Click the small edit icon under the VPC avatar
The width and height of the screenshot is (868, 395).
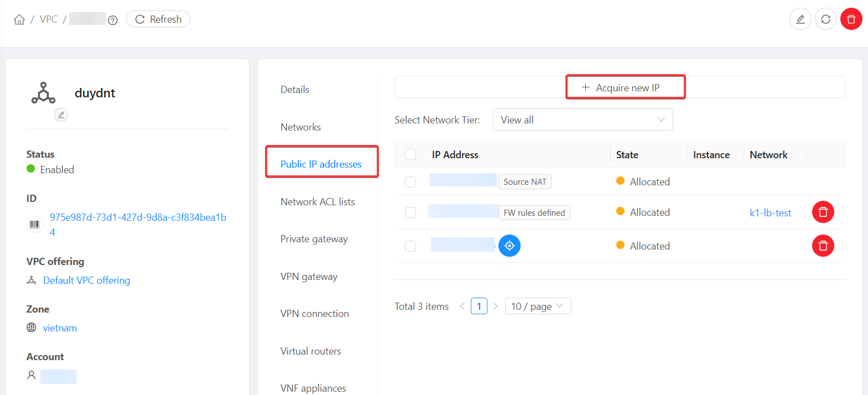click(61, 115)
